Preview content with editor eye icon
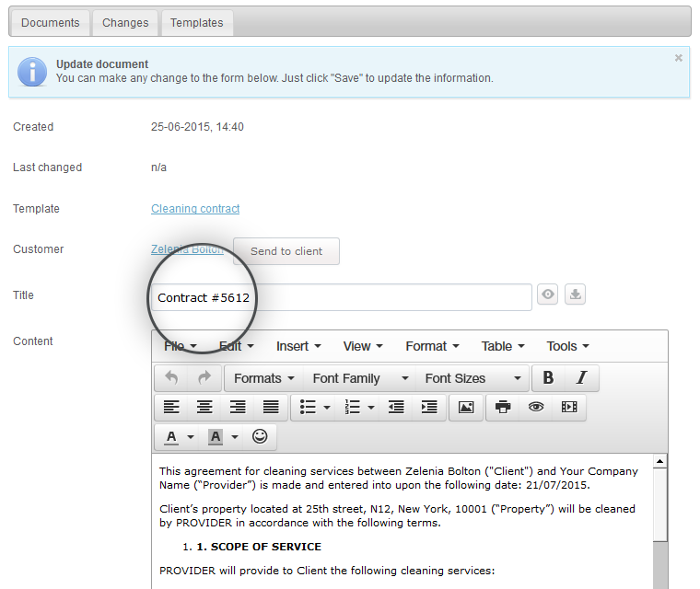 (x=536, y=407)
